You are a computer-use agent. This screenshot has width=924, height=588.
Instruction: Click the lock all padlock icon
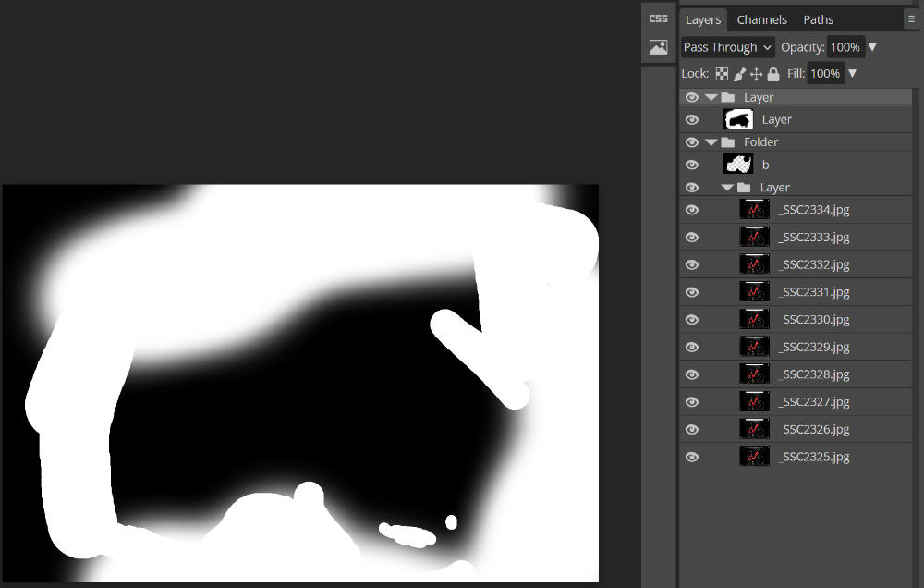click(773, 74)
